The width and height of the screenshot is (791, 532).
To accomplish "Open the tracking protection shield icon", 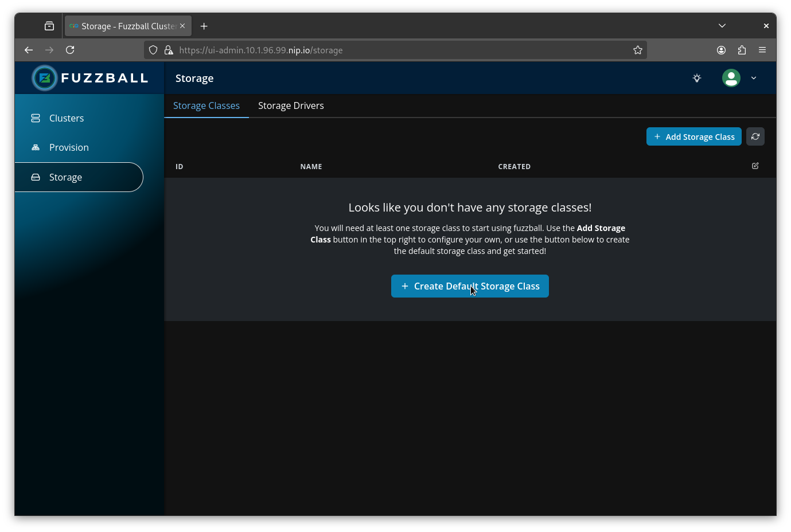I will [x=153, y=50].
